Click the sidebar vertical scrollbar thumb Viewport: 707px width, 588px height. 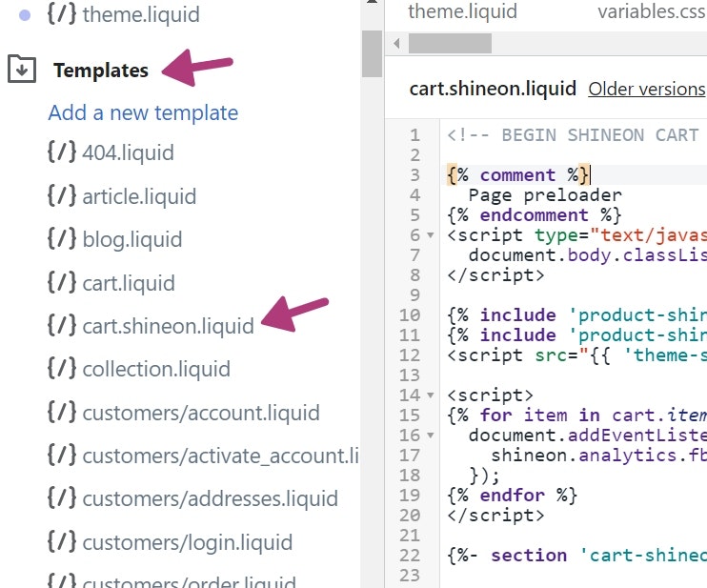[x=372, y=53]
